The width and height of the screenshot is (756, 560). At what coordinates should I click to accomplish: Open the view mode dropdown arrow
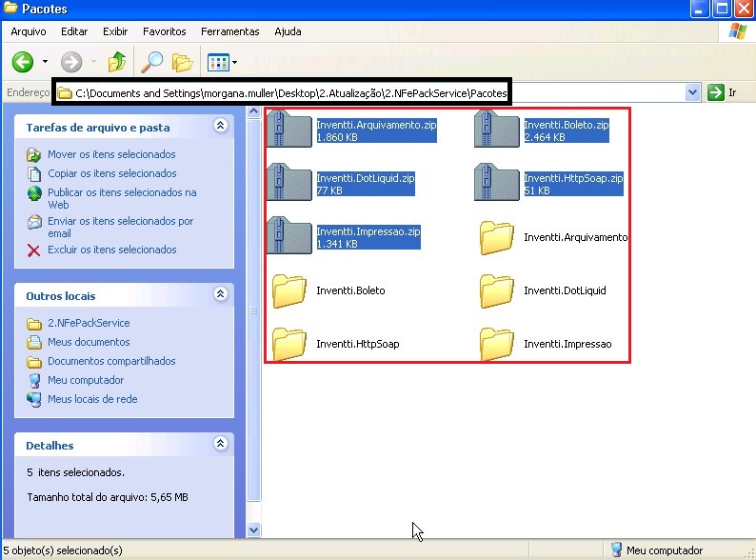234,64
